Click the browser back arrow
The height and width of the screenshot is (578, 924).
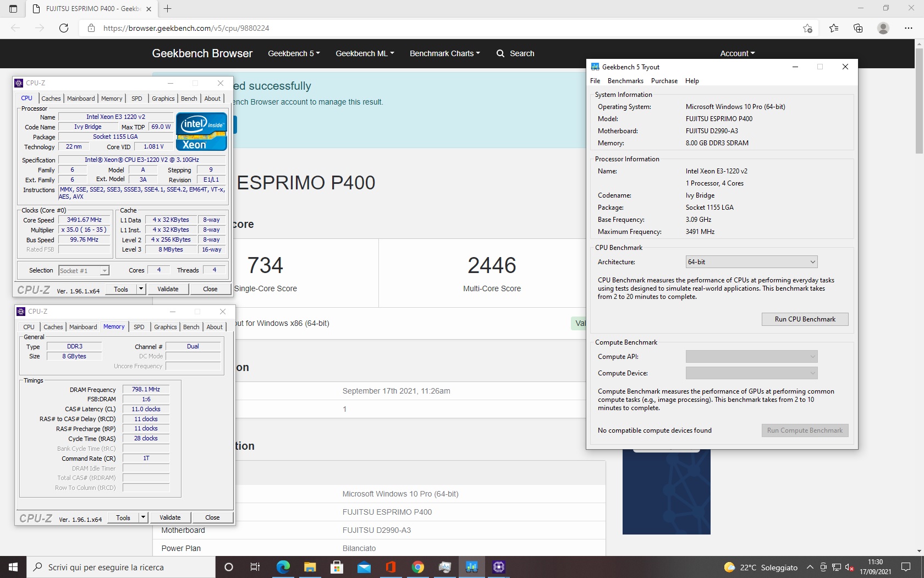(x=15, y=28)
